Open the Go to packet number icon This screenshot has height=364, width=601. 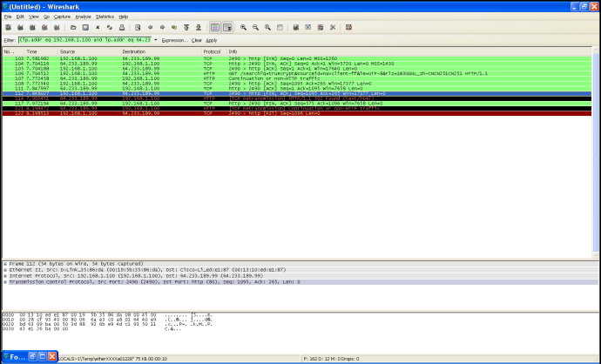click(x=174, y=28)
